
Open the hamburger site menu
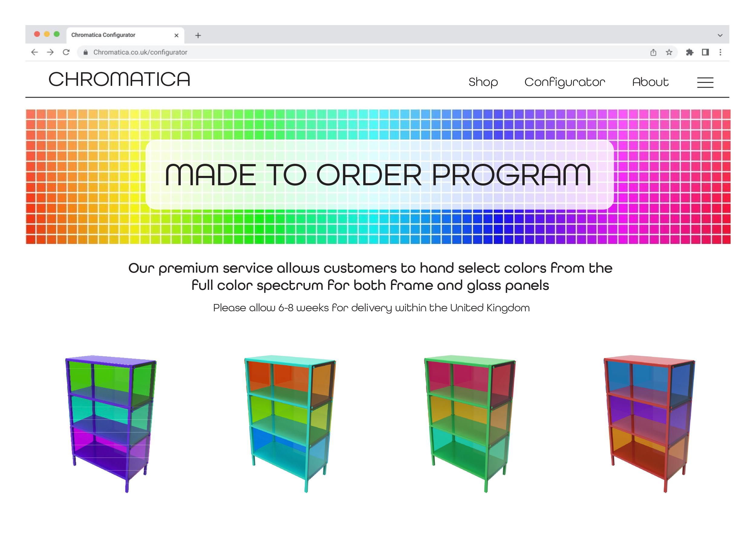tap(705, 82)
